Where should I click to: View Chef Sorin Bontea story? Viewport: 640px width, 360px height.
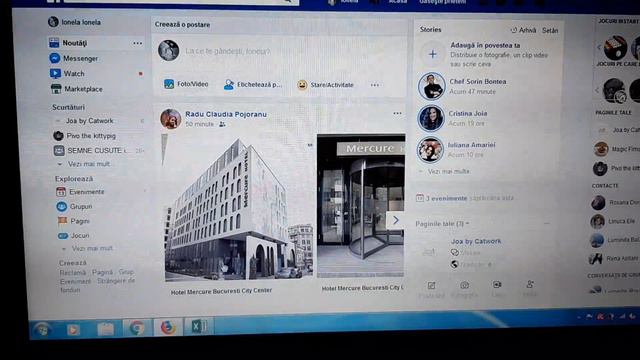[x=431, y=86]
